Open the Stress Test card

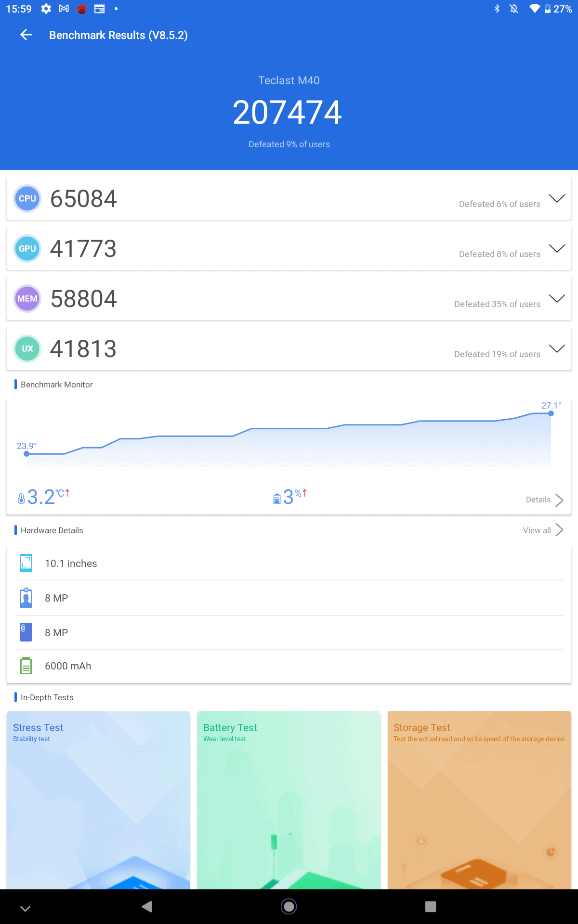click(99, 800)
